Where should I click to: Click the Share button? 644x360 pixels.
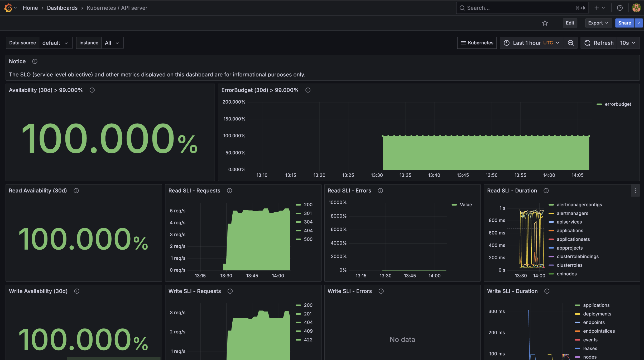[x=624, y=23]
